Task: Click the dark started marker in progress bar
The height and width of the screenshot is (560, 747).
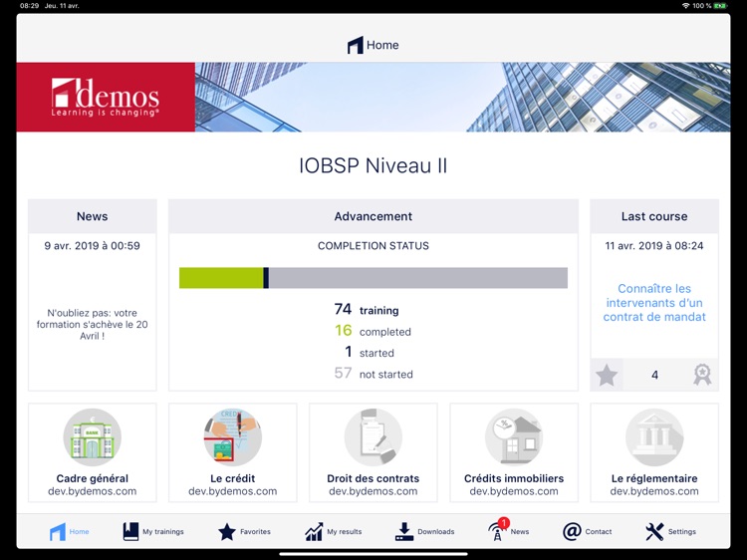Action: tap(266, 278)
